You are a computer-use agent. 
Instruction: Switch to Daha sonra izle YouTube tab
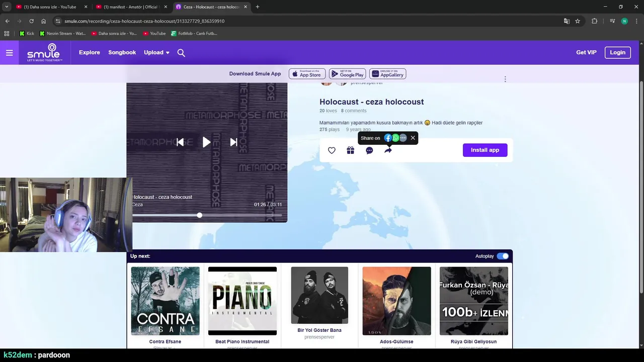point(50,7)
